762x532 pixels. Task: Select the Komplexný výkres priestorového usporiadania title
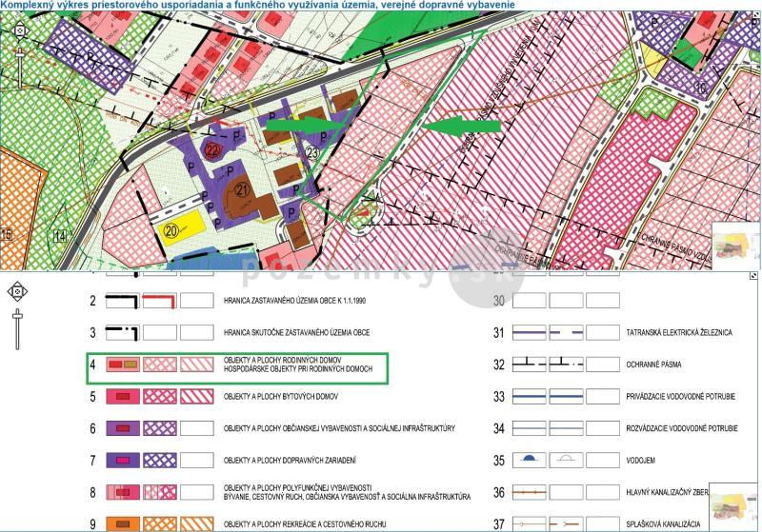click(x=257, y=5)
